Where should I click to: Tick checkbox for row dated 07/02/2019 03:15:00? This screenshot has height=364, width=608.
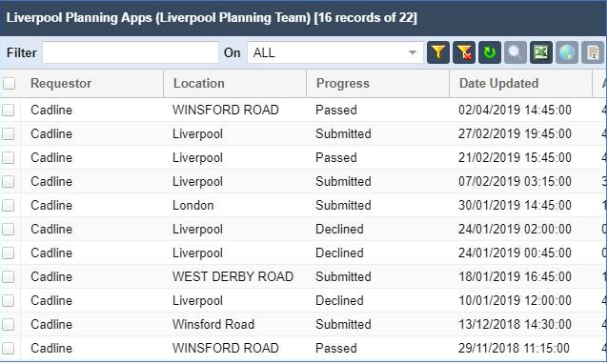(x=9, y=181)
